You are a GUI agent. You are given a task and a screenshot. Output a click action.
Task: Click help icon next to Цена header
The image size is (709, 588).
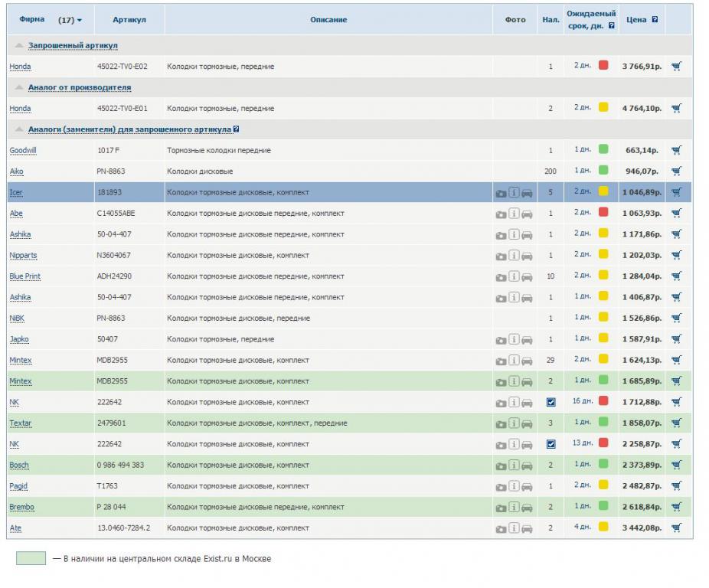[x=655, y=20]
